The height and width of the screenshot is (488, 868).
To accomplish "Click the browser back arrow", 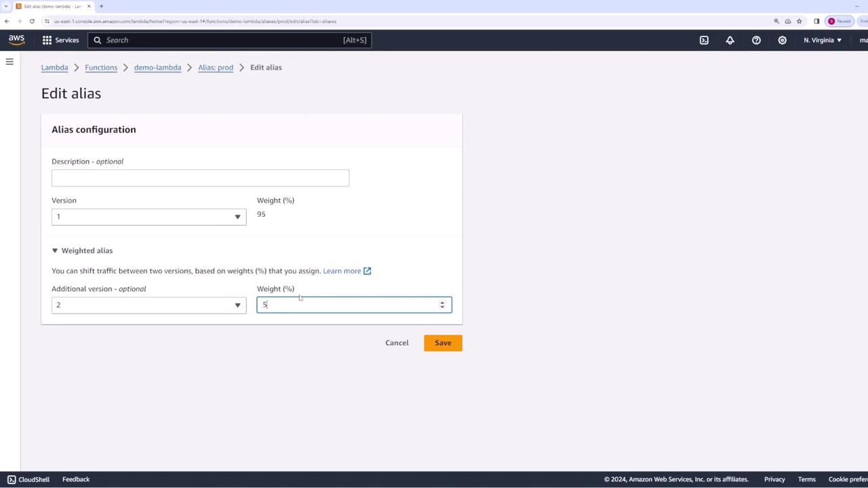I will 7,21.
